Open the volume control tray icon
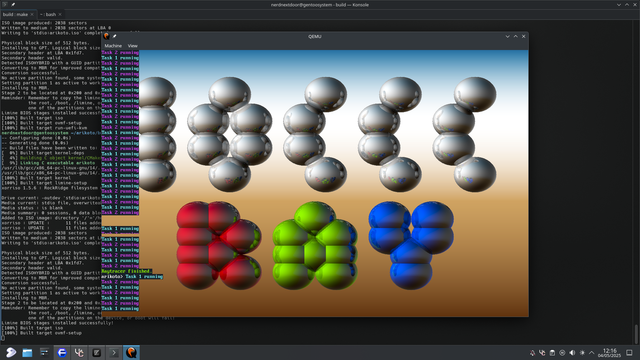640x360 pixels. (572, 353)
